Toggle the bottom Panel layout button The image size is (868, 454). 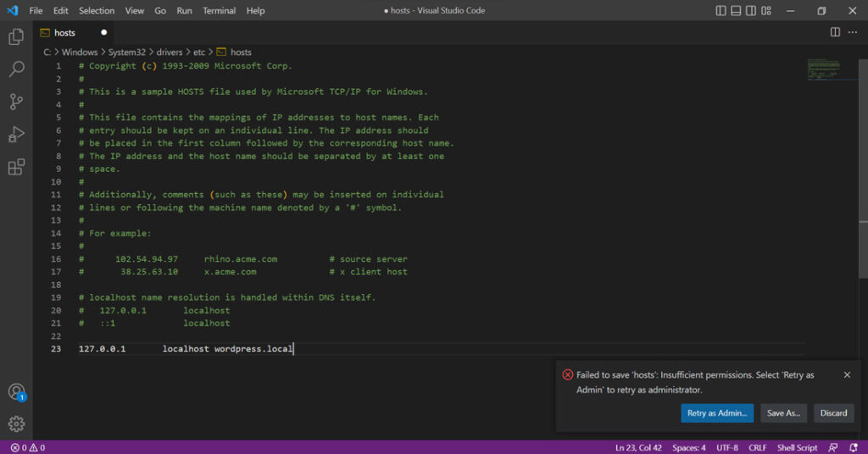[737, 11]
